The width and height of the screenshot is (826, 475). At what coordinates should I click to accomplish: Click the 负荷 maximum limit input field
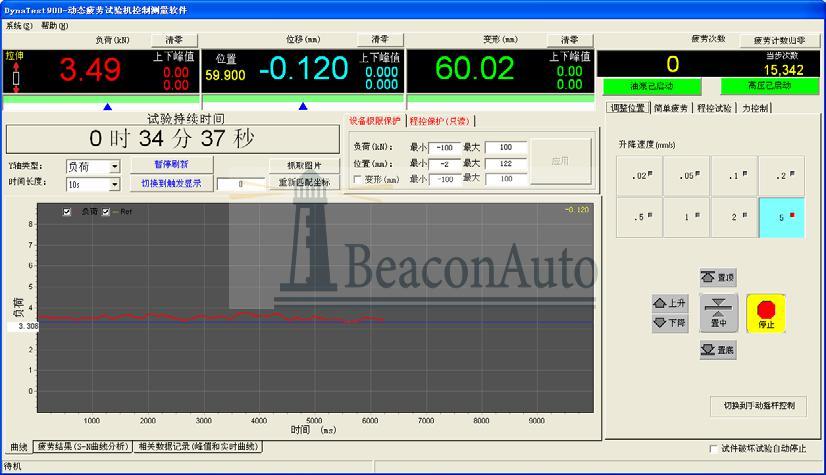505,147
